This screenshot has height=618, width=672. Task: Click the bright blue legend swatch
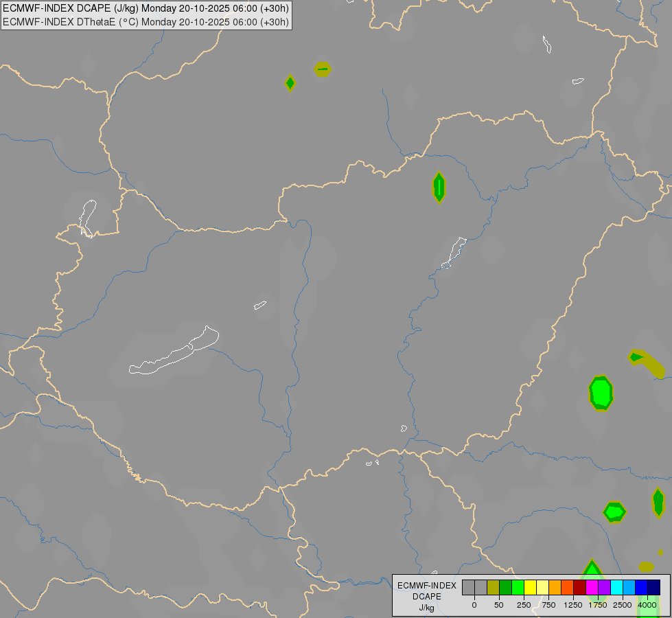[642, 587]
